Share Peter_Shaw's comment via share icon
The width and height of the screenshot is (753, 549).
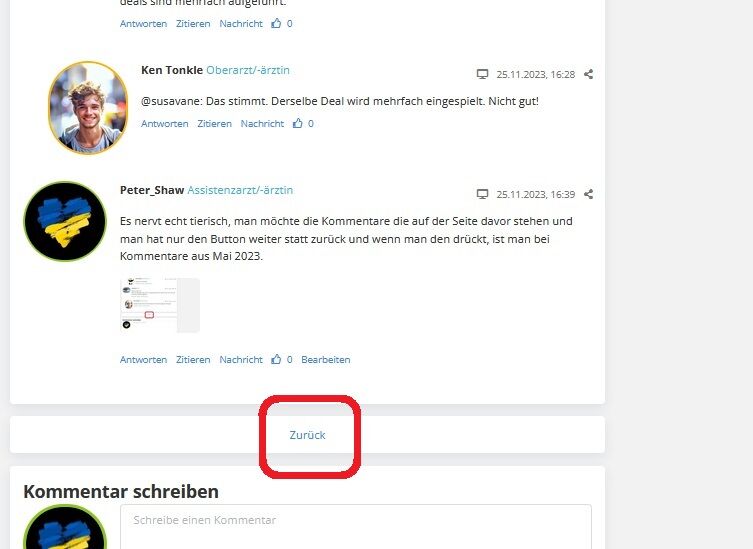(588, 194)
